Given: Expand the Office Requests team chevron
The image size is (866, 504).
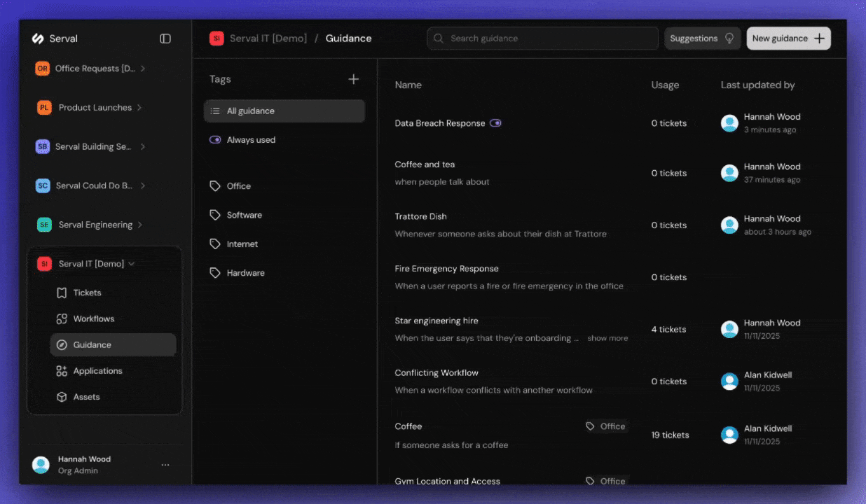Looking at the screenshot, I should click(x=143, y=69).
